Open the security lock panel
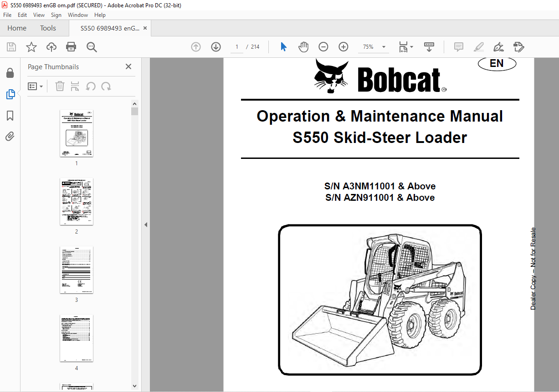 click(10, 73)
